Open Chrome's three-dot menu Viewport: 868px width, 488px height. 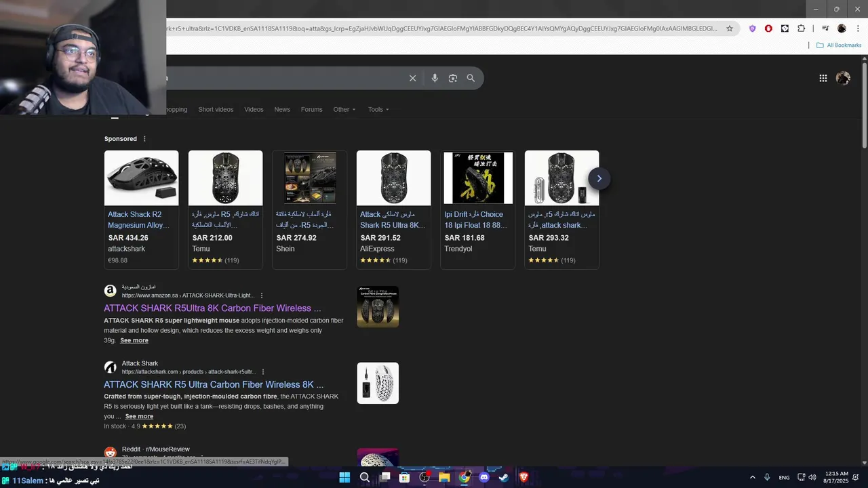click(856, 28)
